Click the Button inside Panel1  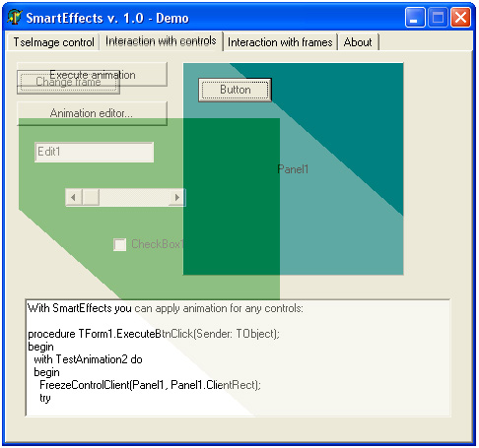click(x=235, y=90)
